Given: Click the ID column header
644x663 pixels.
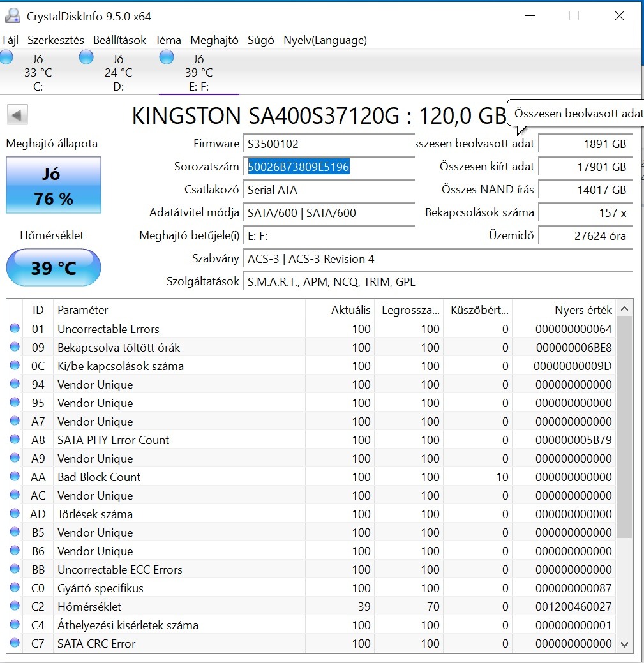Looking at the screenshot, I should 38,310.
